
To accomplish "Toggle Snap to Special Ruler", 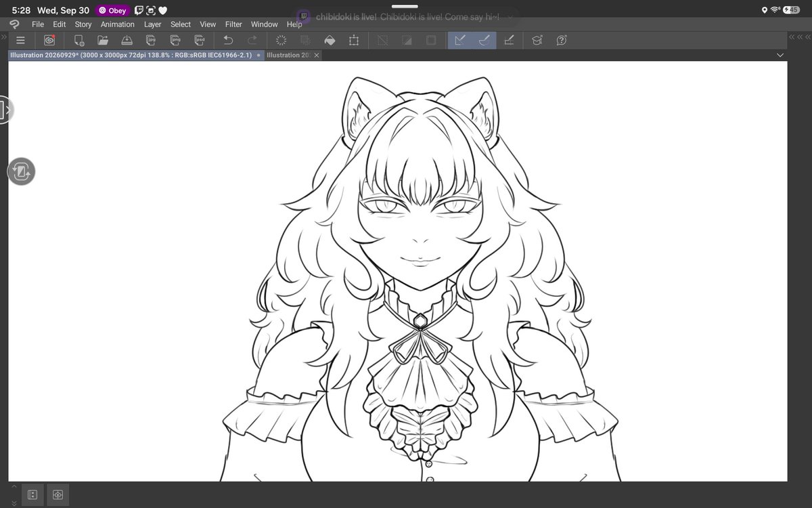I will [x=484, y=40].
